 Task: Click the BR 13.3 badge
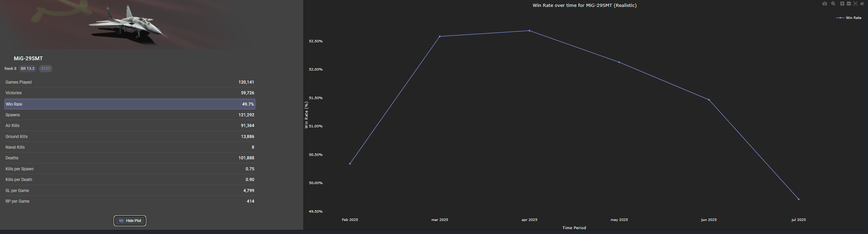[x=28, y=68]
